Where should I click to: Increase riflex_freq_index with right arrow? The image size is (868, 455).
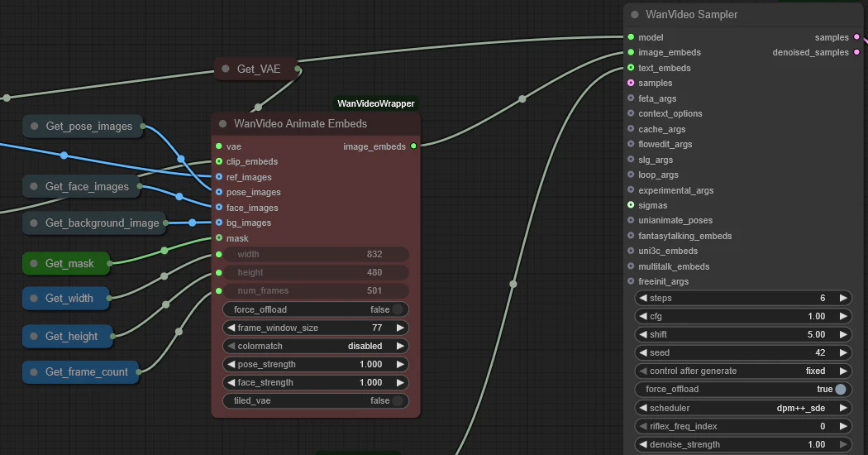click(x=843, y=426)
